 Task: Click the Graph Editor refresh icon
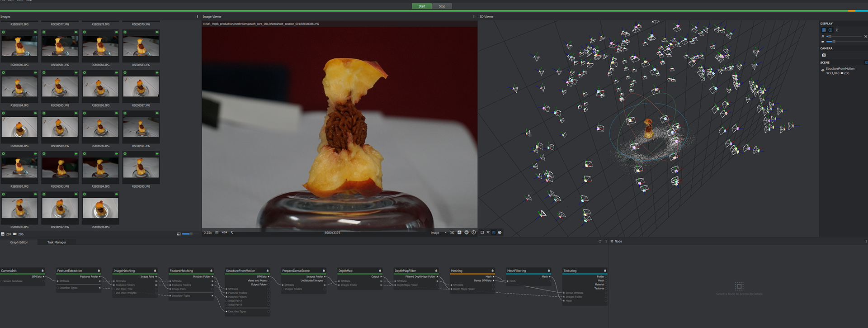click(x=600, y=241)
